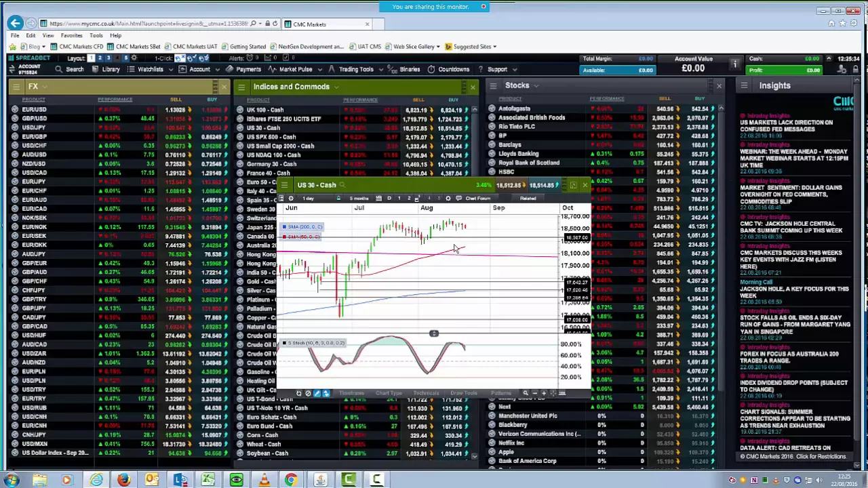The image size is (868, 488).
Task: Open the Payments section
Action: [243, 69]
